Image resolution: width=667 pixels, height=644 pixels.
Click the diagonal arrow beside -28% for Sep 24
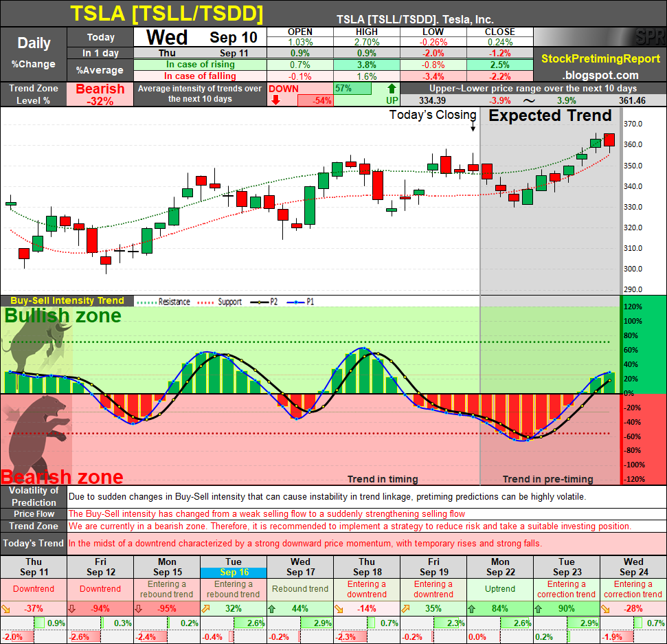pyautogui.click(x=605, y=609)
